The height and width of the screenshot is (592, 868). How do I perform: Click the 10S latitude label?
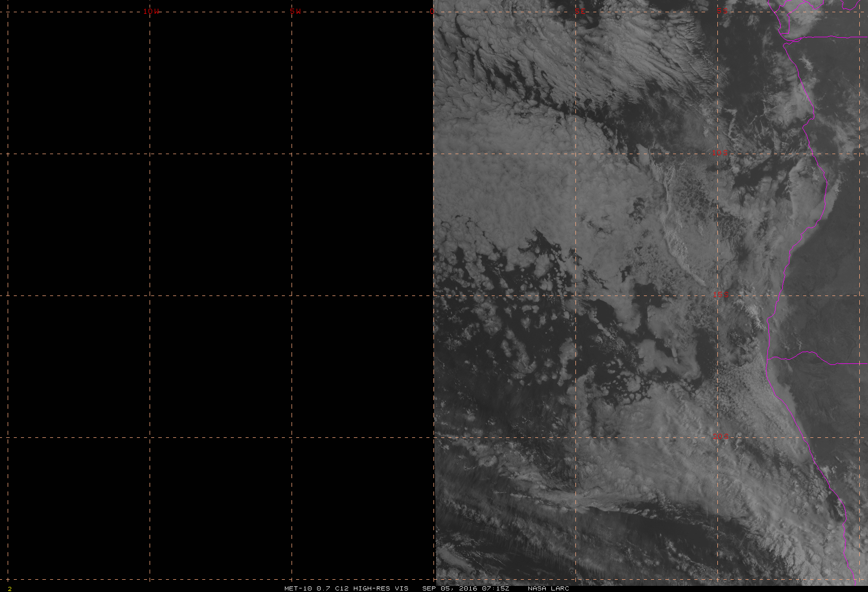[x=720, y=152]
